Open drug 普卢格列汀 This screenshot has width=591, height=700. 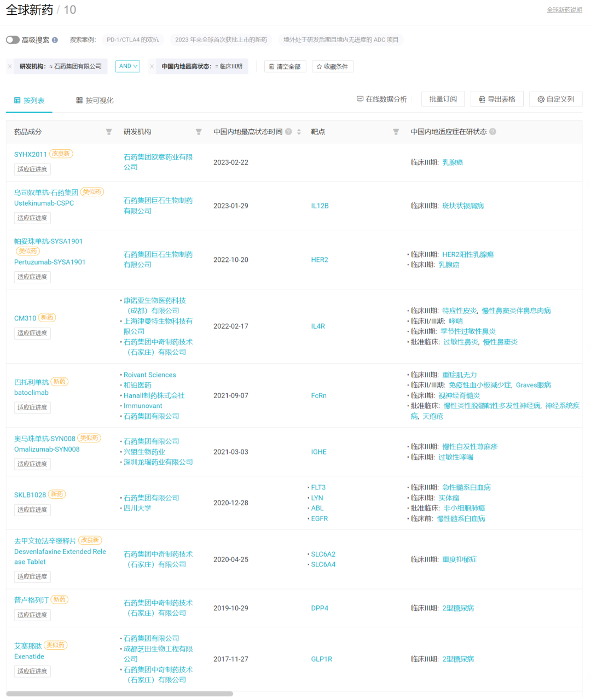31,600
